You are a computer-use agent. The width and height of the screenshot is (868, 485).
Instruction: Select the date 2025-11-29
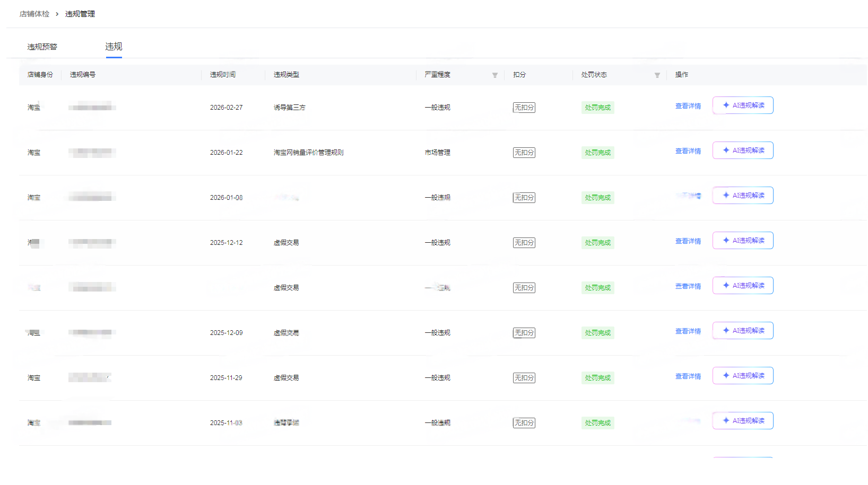[x=227, y=378]
